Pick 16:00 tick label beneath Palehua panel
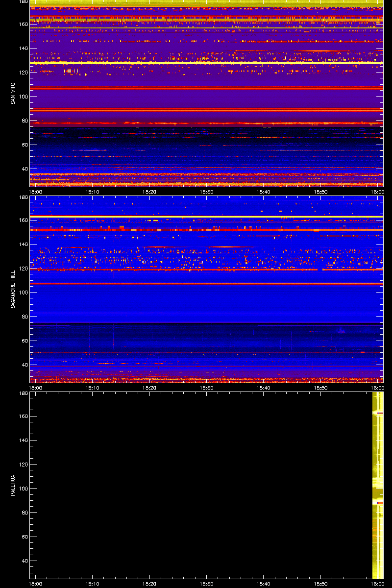Image resolution: width=392 pixels, height=588 pixels. point(378,584)
